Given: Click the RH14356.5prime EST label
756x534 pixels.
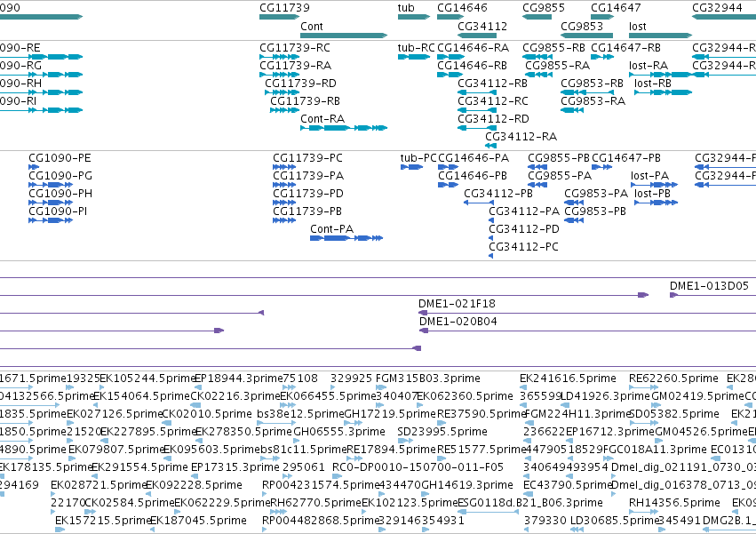Looking at the screenshot, I should coord(674,503).
